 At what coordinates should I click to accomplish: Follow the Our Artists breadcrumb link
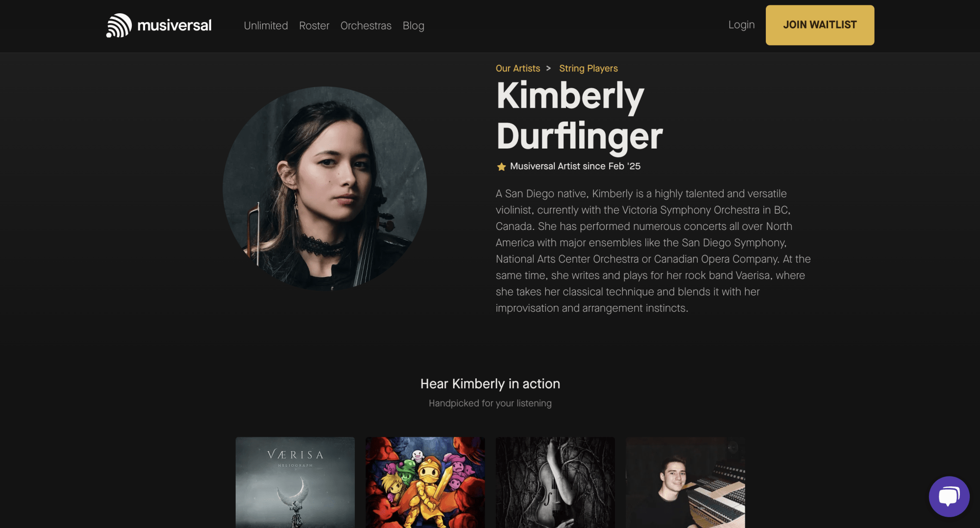(x=518, y=68)
